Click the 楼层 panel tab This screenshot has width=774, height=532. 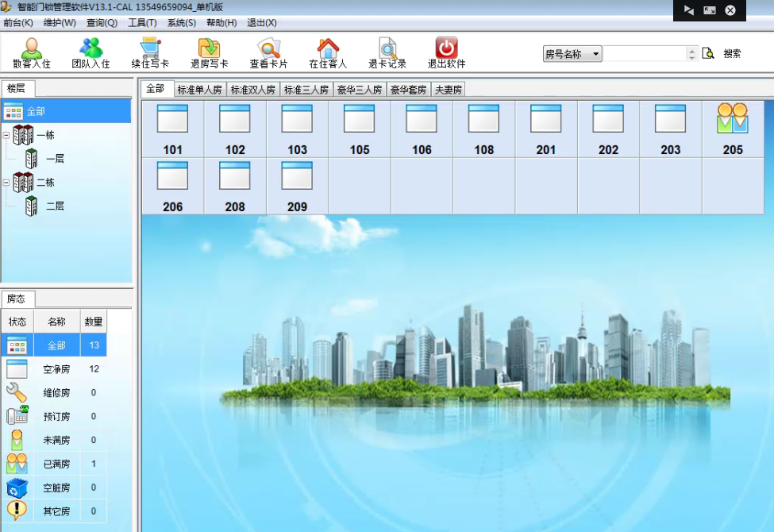[17, 88]
